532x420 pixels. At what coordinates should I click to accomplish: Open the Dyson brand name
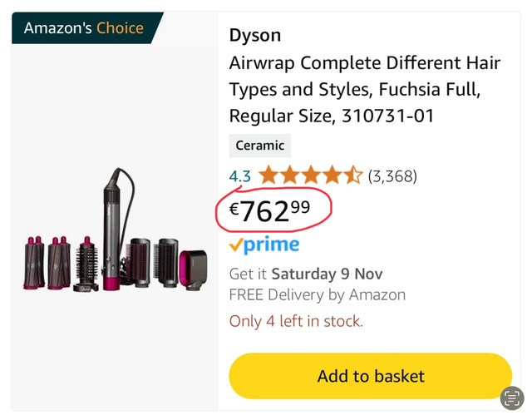(255, 35)
